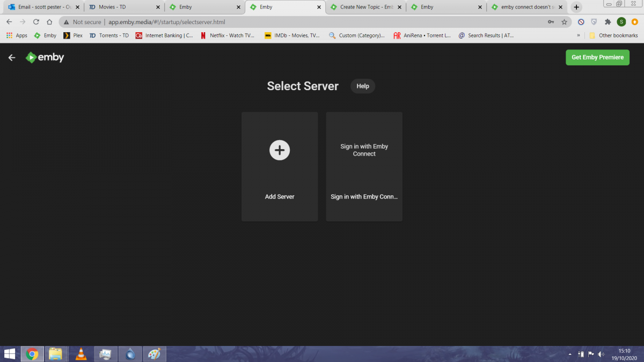644x362 pixels.
Task: Open the Internet Banking bookmark
Action: pyautogui.click(x=164, y=35)
